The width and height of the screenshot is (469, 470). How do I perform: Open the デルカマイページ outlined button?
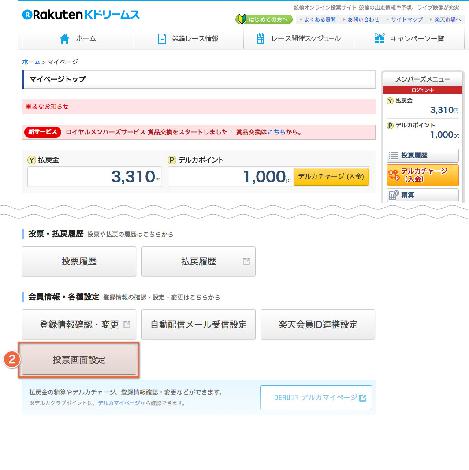(x=316, y=398)
